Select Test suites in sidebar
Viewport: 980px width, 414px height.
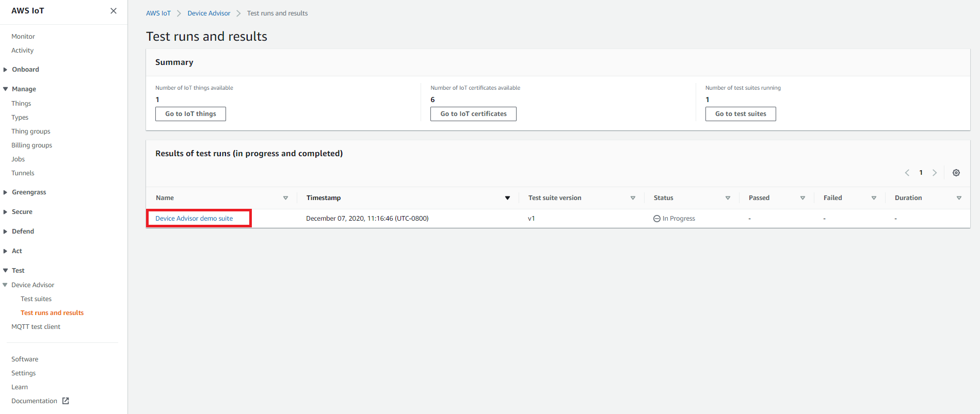click(36, 299)
